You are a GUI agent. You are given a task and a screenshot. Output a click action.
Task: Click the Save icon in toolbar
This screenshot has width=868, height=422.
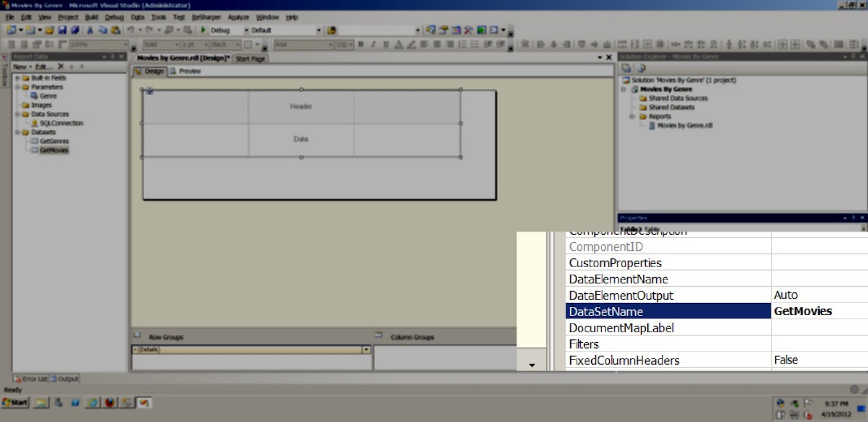(62, 30)
